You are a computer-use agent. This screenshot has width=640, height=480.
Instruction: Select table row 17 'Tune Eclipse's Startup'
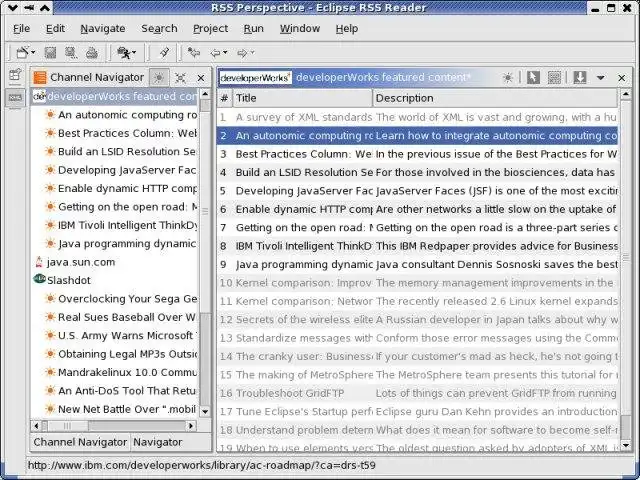click(x=417, y=412)
